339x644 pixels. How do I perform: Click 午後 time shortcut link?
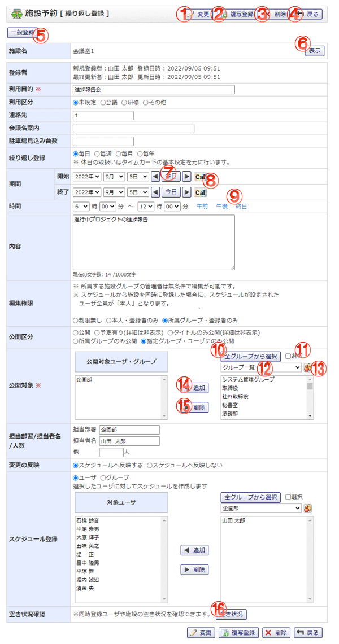222,207
